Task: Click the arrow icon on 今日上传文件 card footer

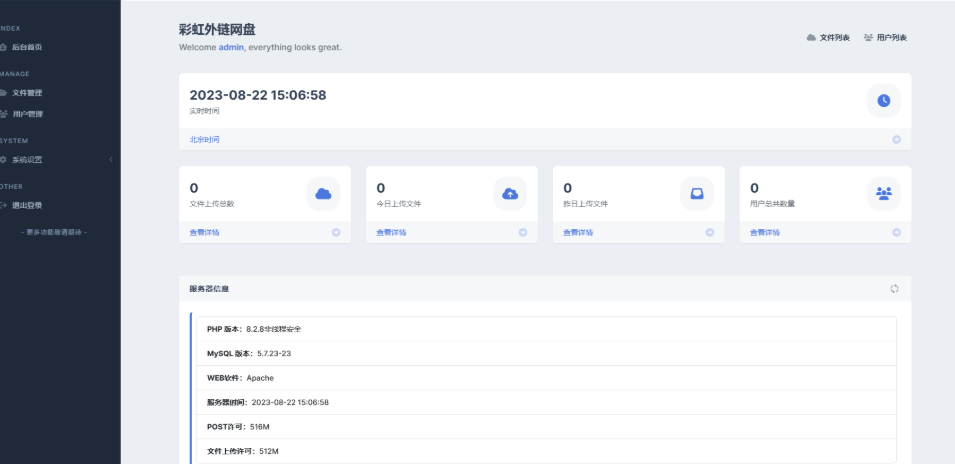Action: click(523, 233)
